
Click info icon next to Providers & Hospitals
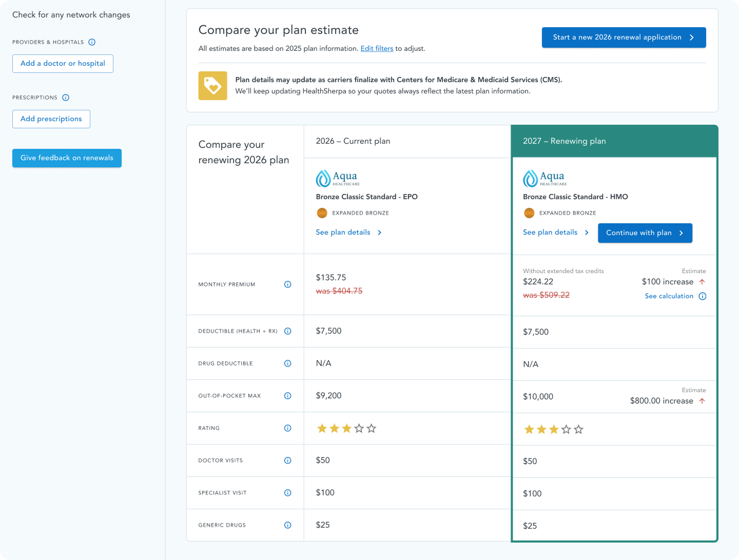(x=92, y=42)
